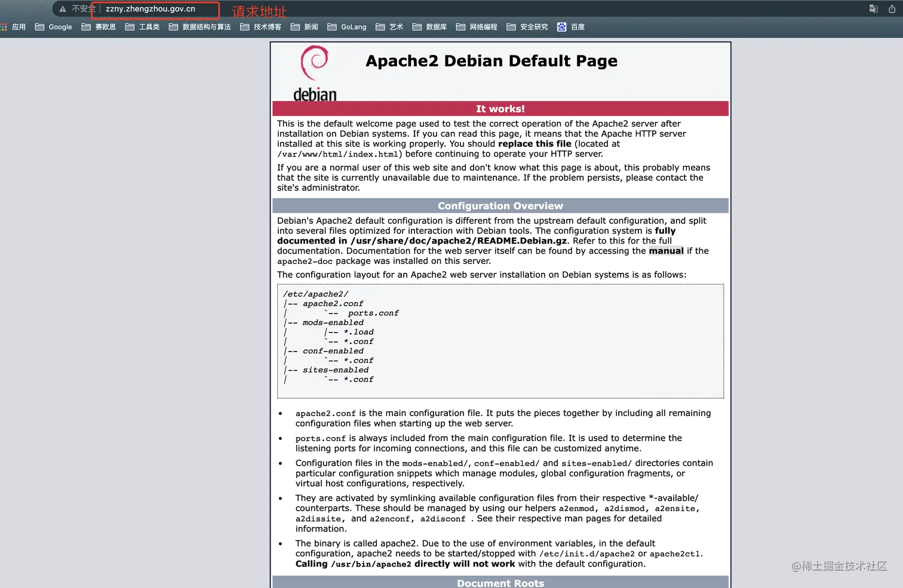Open the 数据库 bookmarks folder
Viewport: 903px width, 588px height.
point(429,27)
